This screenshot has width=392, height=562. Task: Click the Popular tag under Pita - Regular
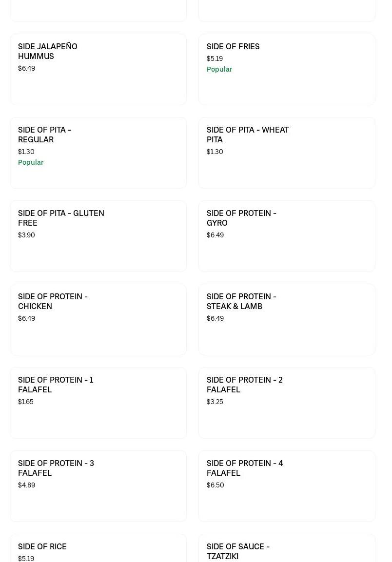(x=31, y=162)
